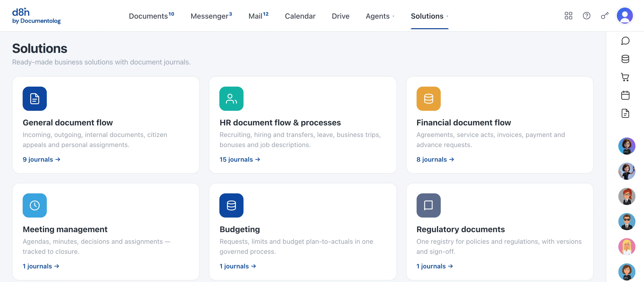Image resolution: width=644 pixels, height=282 pixels.
Task: Open the 9 journals link
Action: 42,159
